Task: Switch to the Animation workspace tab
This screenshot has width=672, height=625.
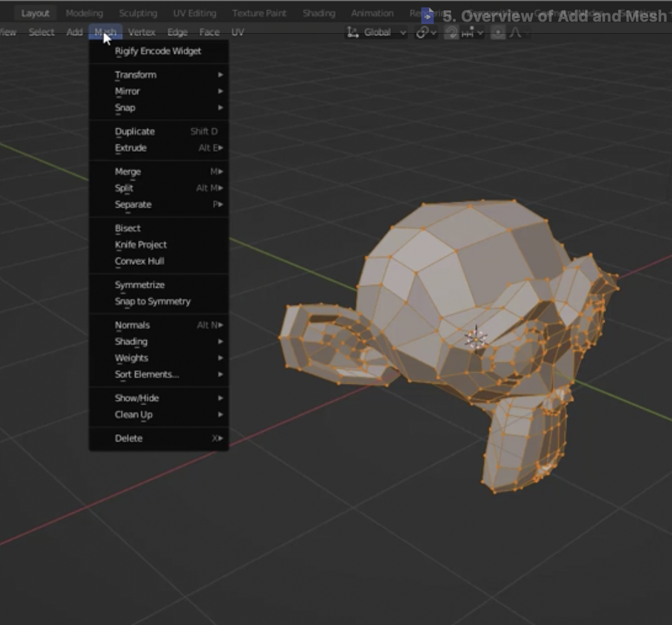Action: [x=372, y=13]
